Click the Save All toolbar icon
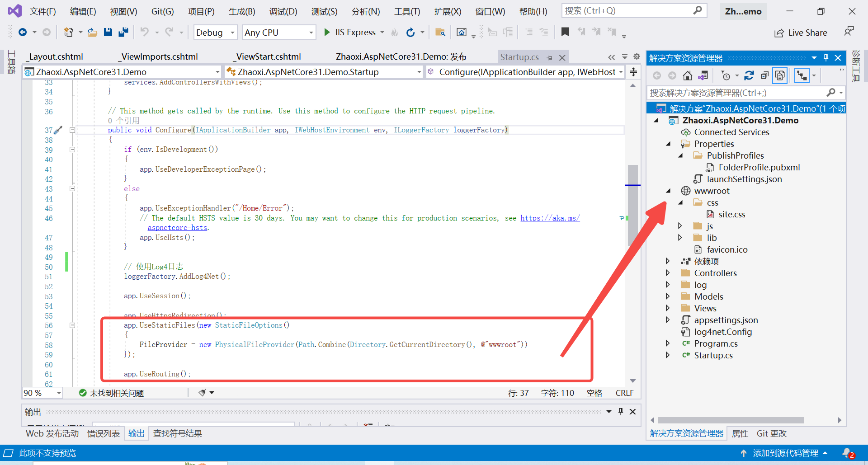Screen dimensions: 868x465 [x=123, y=32]
